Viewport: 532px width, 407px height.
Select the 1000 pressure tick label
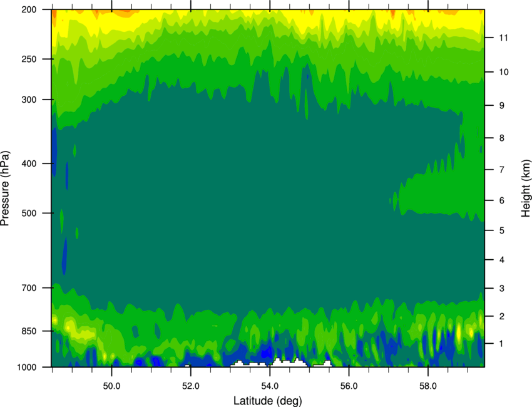point(27,367)
